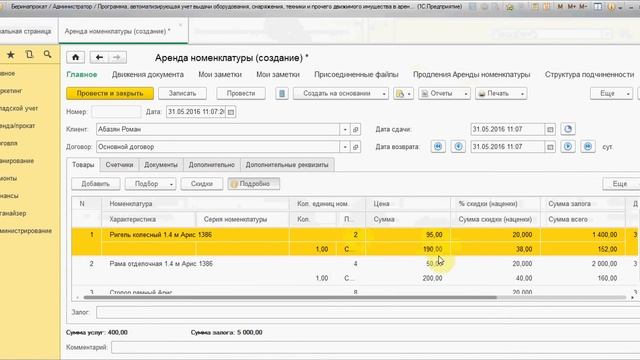This screenshot has height=360, width=640.
Task: Open search magnifier in sidebar
Action: [x=47, y=54]
